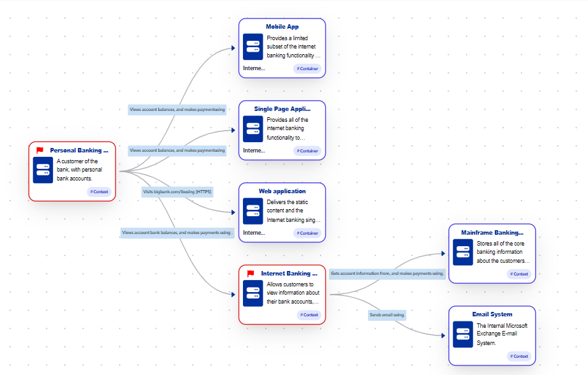Click the 'Gets account information from' edge label

point(387,274)
